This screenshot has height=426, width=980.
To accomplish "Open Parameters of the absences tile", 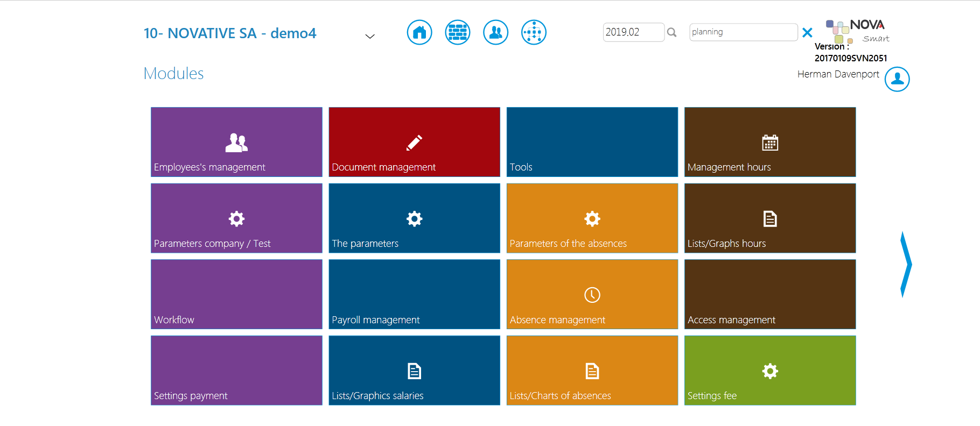I will 592,218.
